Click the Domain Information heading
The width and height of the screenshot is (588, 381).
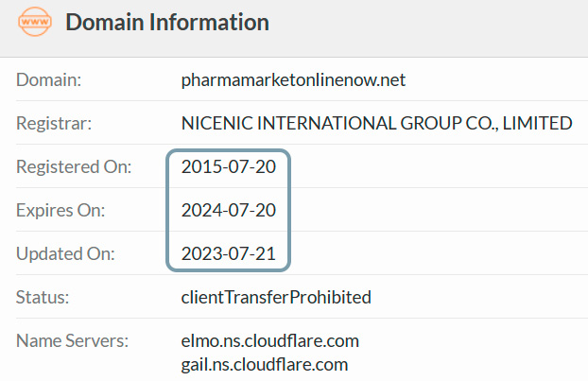[x=167, y=22]
